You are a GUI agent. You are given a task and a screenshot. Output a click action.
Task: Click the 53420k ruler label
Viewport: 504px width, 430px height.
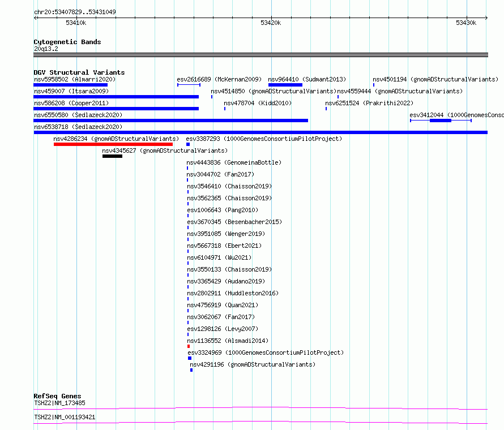[x=271, y=23]
